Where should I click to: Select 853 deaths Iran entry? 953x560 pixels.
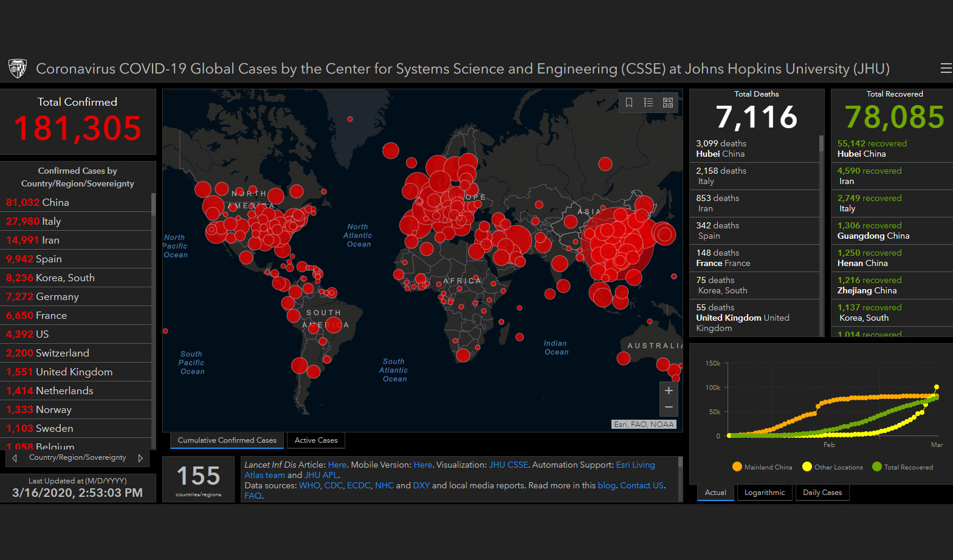[754, 203]
